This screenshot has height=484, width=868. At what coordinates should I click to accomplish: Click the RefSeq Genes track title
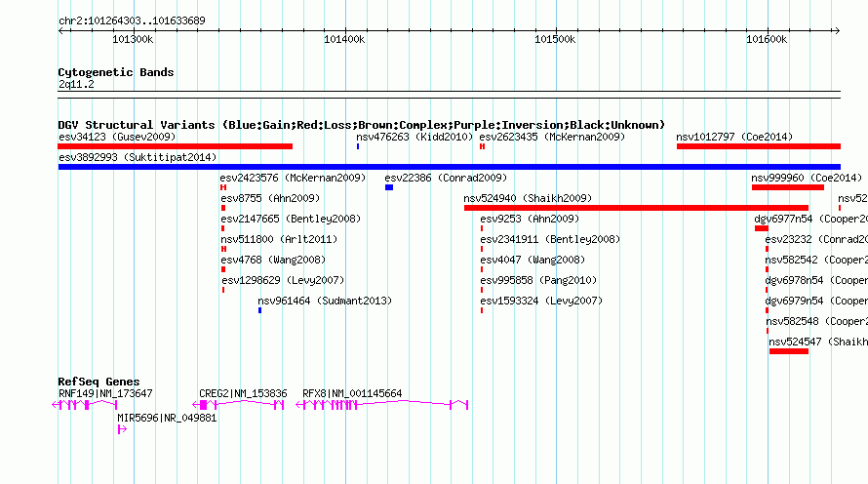coord(99,382)
